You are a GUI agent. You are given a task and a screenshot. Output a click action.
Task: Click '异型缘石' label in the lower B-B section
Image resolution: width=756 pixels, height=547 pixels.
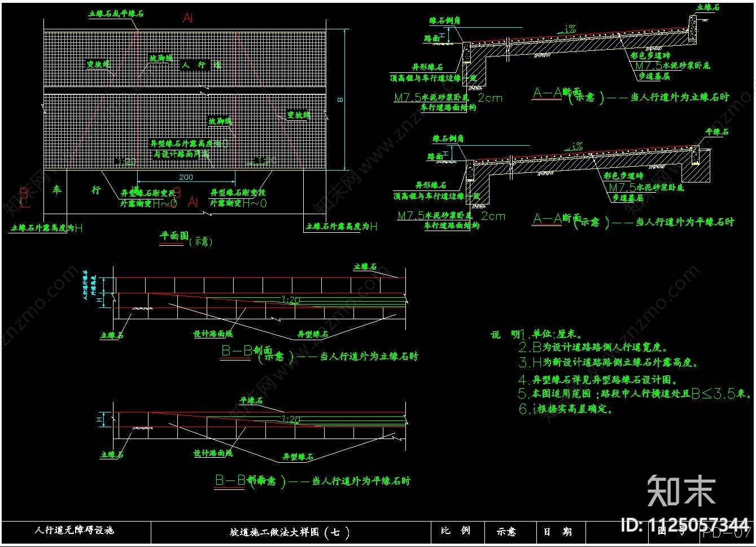[298, 457]
